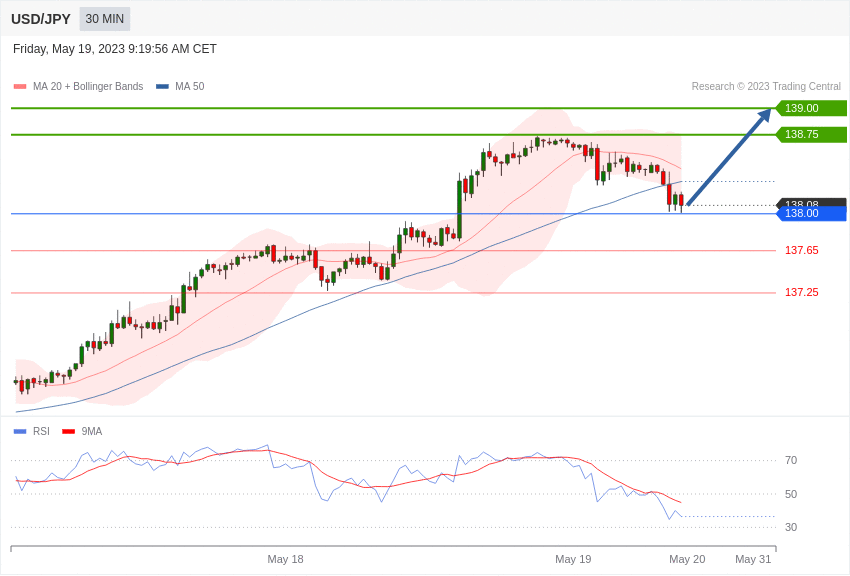
Task: Select May 20 on the time axis
Action: (687, 559)
